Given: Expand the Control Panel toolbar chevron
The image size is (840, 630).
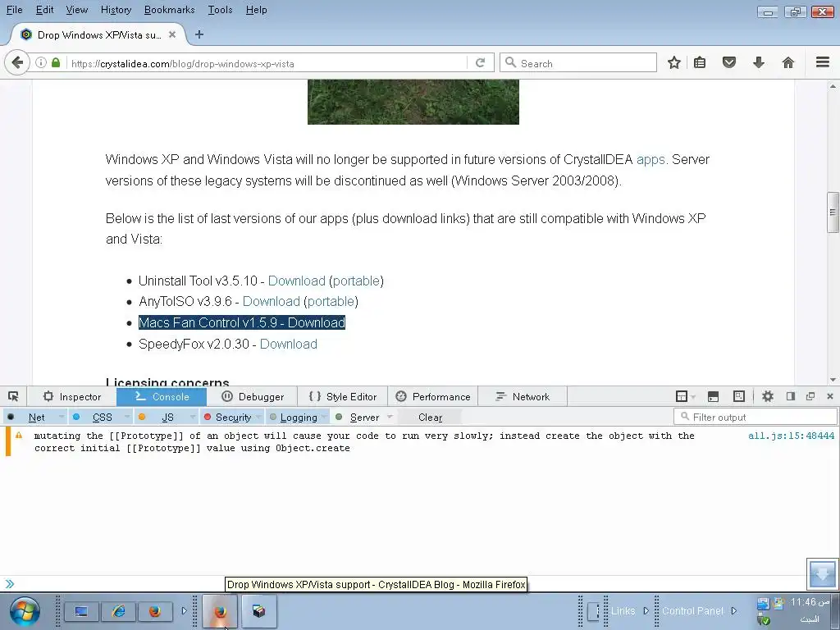Looking at the screenshot, I should click(734, 610).
